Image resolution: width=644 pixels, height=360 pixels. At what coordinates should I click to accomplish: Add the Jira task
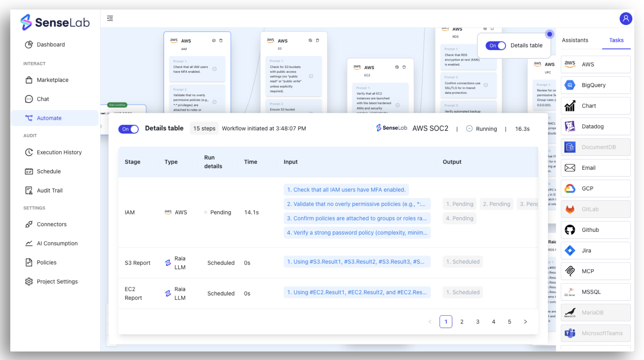click(x=596, y=250)
